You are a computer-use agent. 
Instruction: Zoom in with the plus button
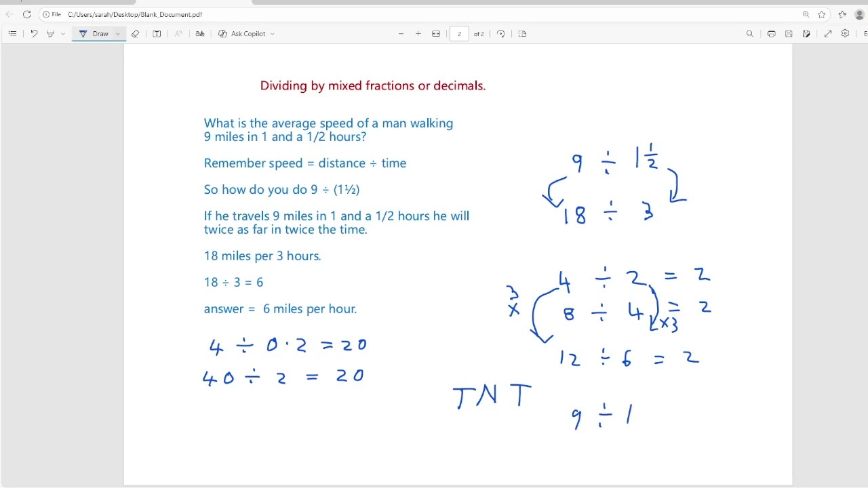(418, 33)
